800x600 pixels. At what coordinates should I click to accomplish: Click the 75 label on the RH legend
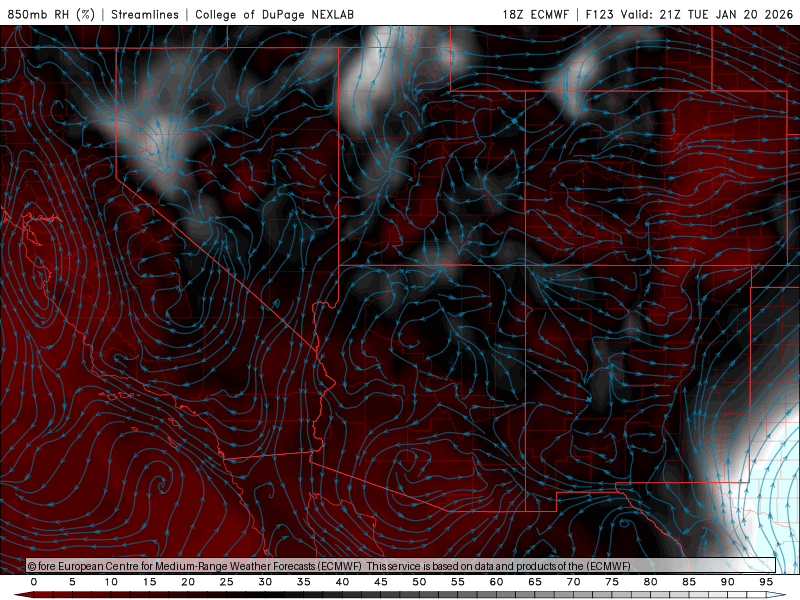(612, 582)
